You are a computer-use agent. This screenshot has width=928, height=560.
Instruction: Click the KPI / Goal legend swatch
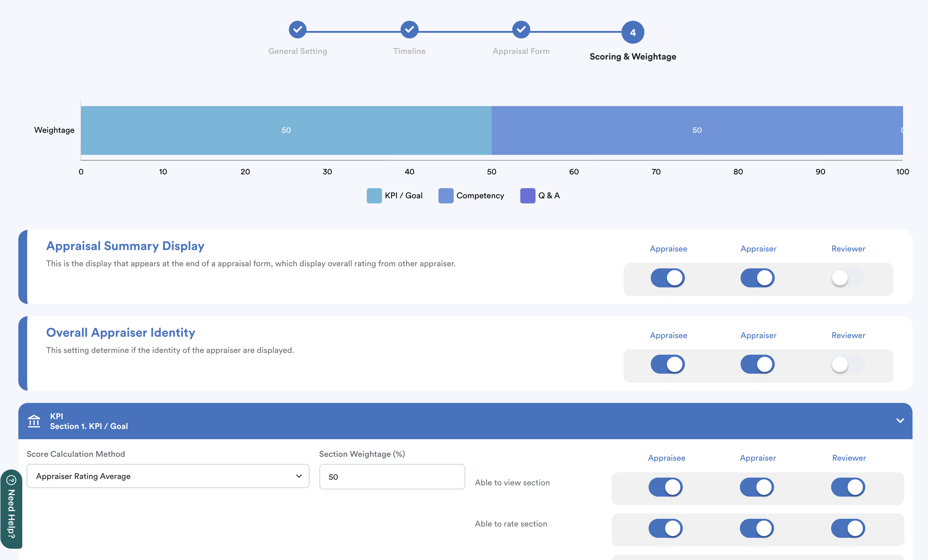coord(374,195)
